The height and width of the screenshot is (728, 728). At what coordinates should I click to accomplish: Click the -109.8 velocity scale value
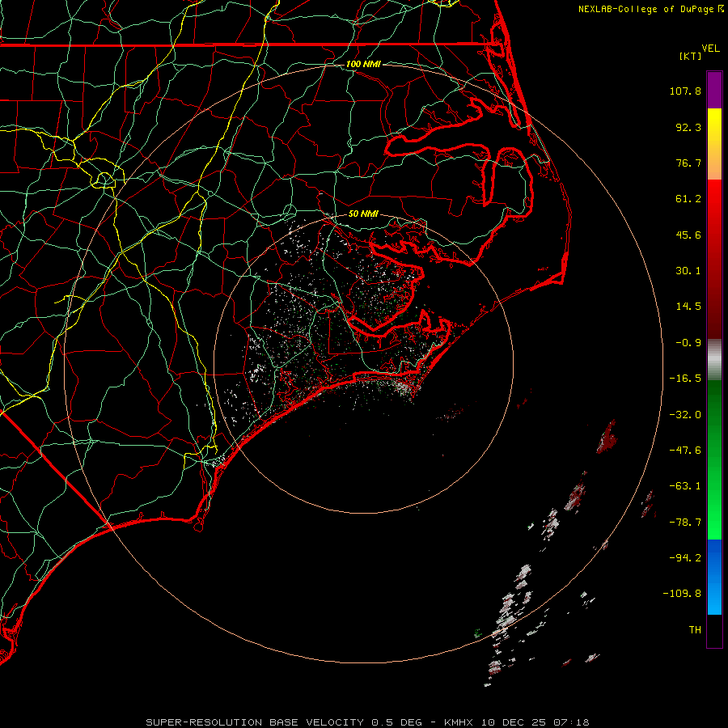682,594
